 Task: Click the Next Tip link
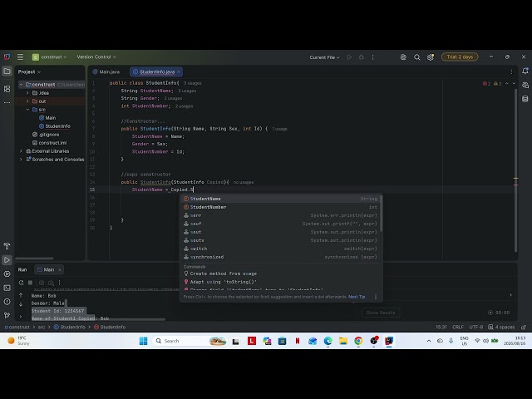click(x=357, y=297)
